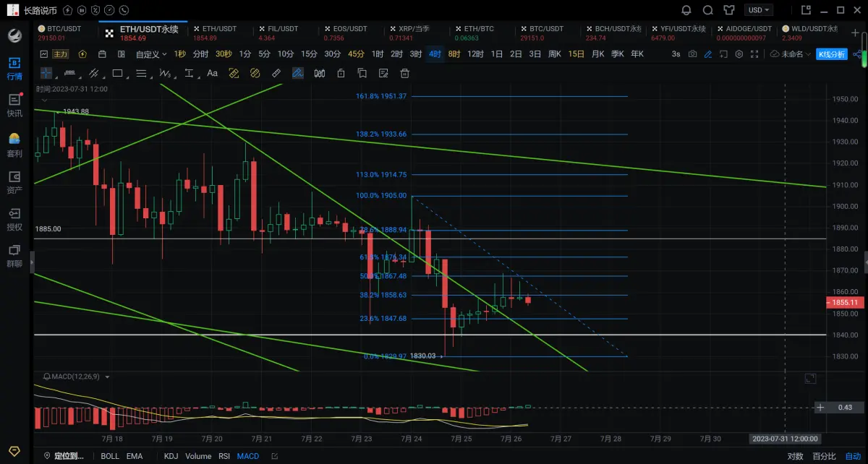Select the 1日 timeframe
This screenshot has width=868, height=464.
pyautogui.click(x=497, y=54)
